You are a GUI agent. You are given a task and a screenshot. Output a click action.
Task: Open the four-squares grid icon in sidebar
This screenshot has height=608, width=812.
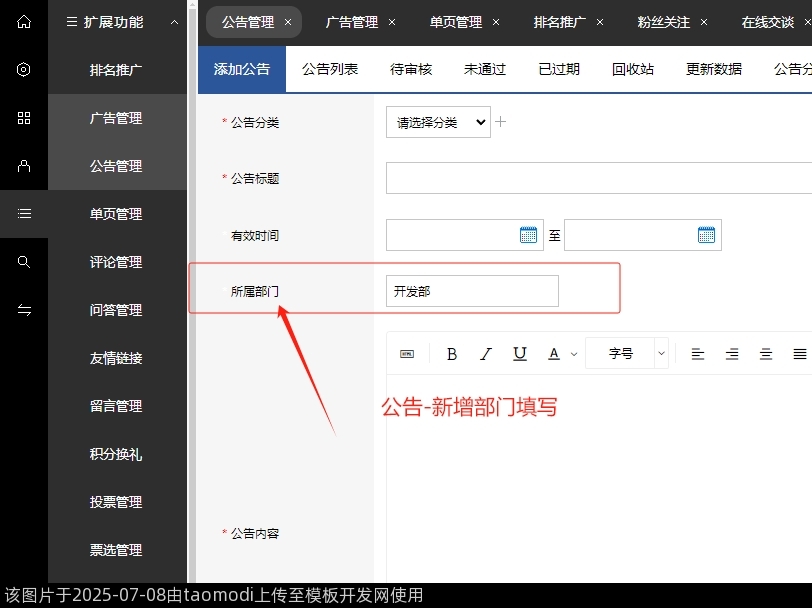click(x=24, y=118)
